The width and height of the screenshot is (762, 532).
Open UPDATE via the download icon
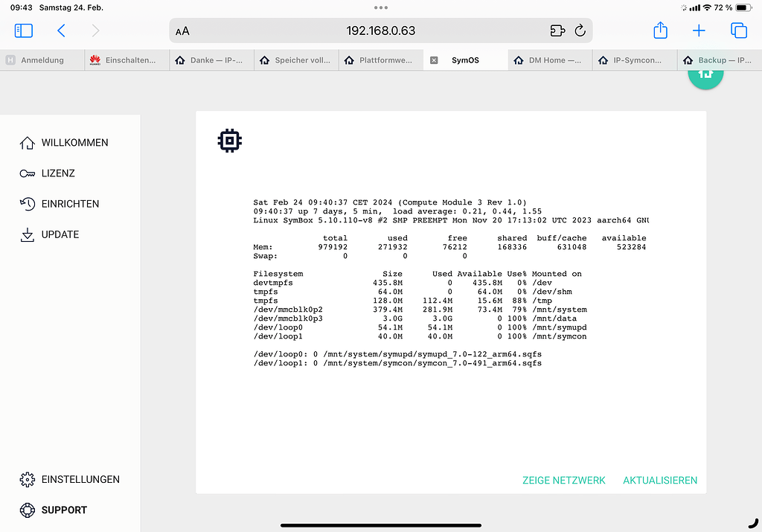[28, 234]
